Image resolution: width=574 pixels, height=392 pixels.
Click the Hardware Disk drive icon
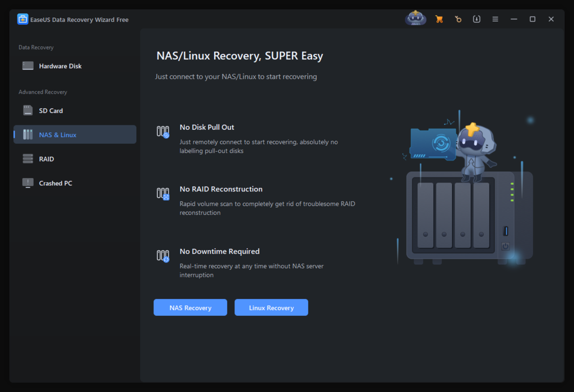(x=28, y=66)
